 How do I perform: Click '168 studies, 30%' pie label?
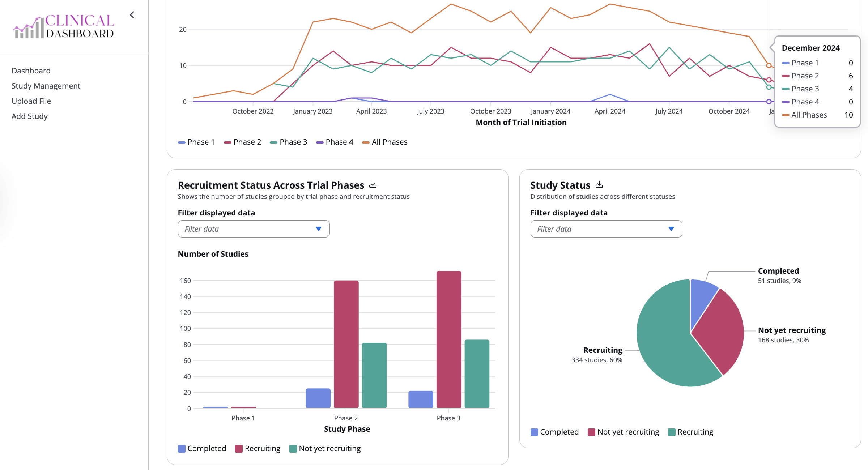pos(783,340)
